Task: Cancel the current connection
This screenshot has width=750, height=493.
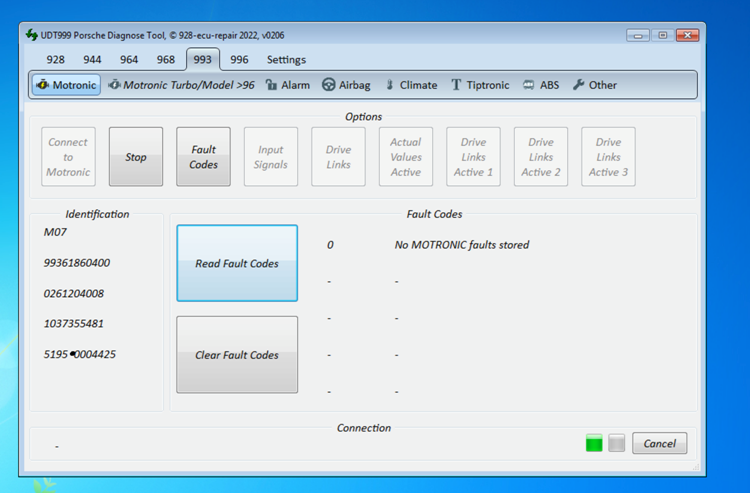Action: point(659,443)
